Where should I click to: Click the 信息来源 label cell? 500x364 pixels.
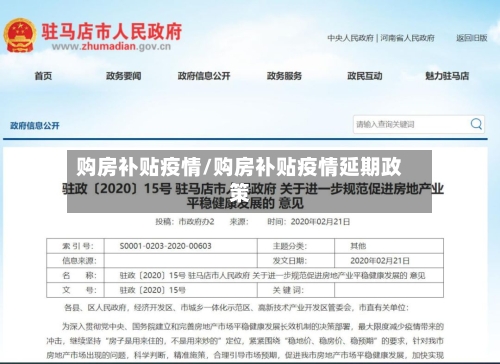pyautogui.click(x=75, y=261)
